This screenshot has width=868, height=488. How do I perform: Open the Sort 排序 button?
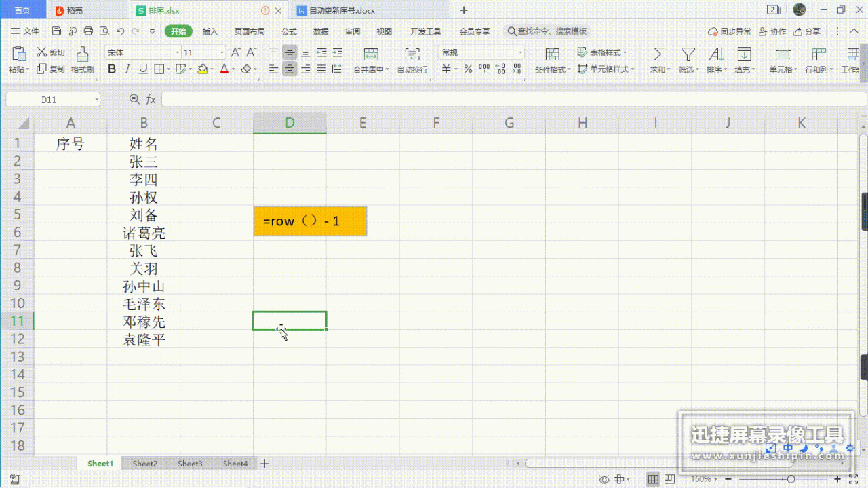point(716,60)
